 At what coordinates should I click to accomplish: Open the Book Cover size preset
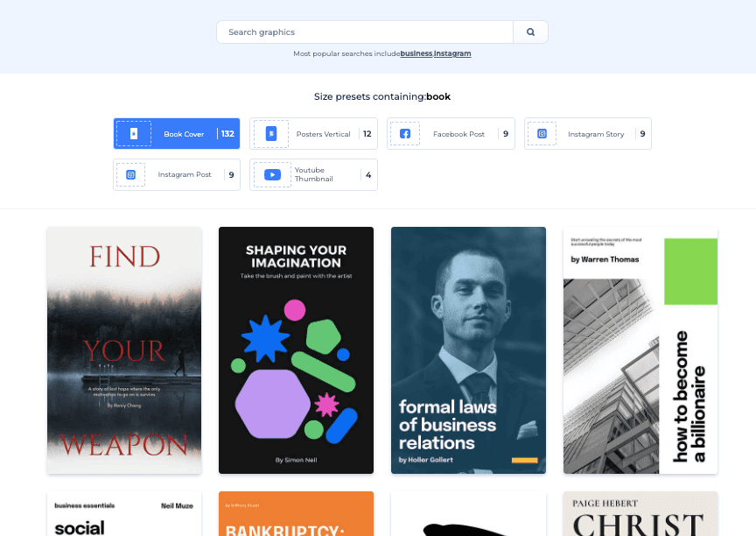point(184,133)
